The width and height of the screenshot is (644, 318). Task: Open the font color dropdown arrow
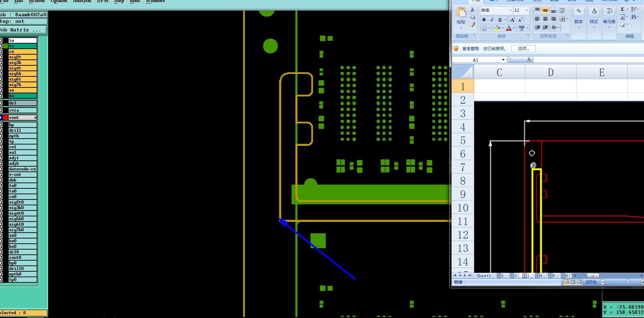514,28
